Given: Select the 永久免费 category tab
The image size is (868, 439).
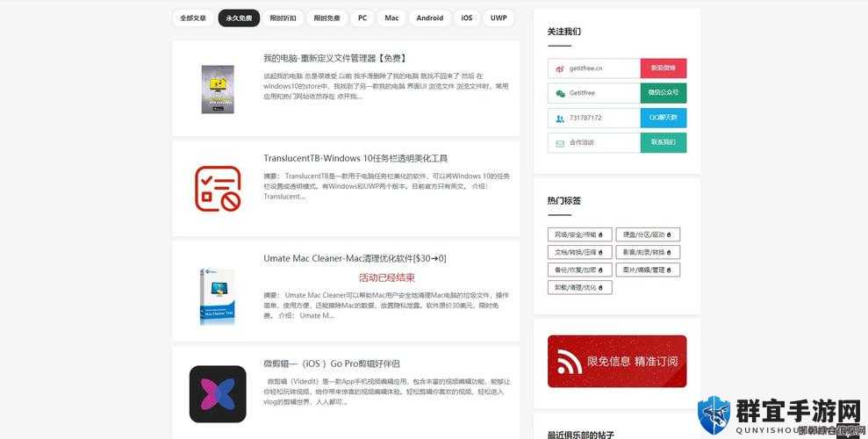Looking at the screenshot, I should click(239, 18).
